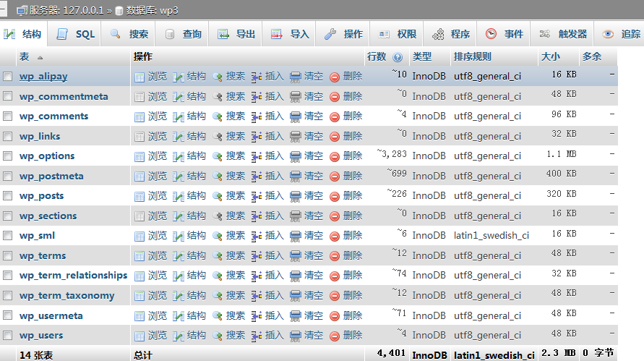Click the structure icon for wp_comments row
The image size is (644, 361).
[179, 116]
